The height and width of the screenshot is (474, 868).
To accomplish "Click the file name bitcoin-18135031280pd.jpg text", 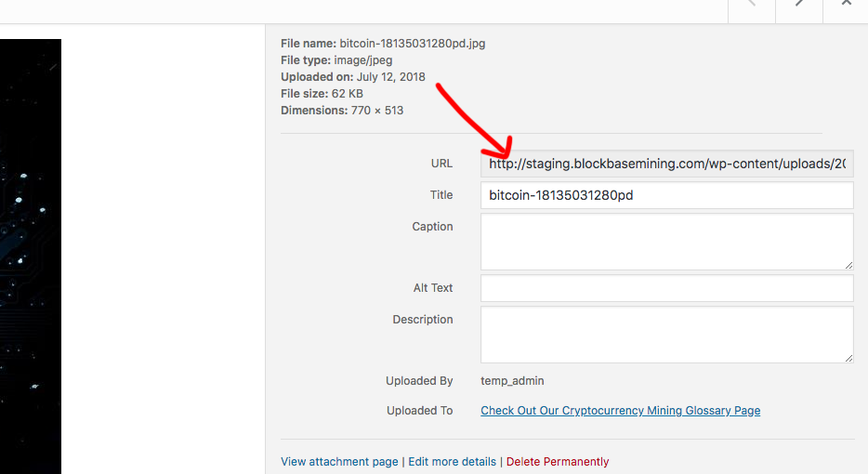I will (412, 44).
